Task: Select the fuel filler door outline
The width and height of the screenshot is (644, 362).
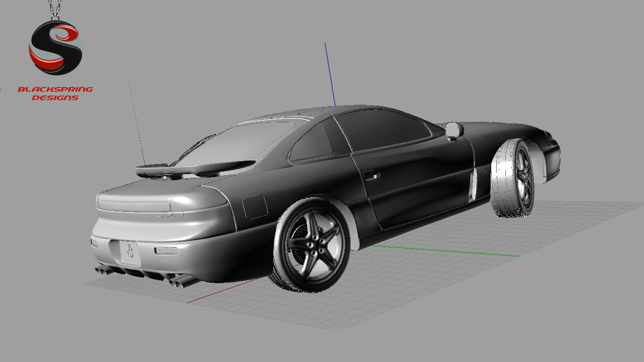Action: click(255, 207)
